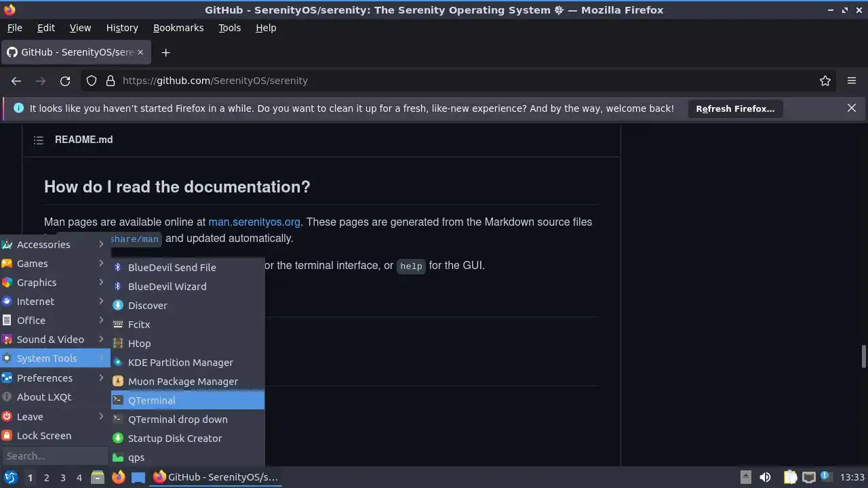Open About LXQt
The height and width of the screenshot is (488, 868).
55,396
